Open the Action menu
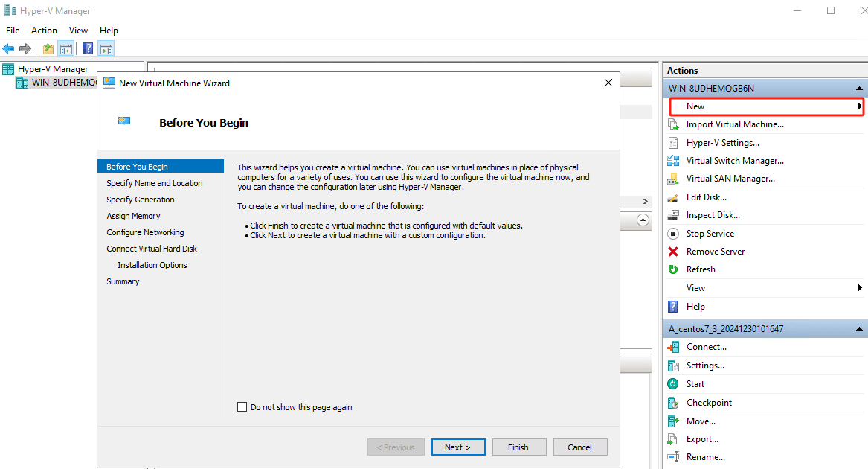The width and height of the screenshot is (868, 469). (44, 31)
